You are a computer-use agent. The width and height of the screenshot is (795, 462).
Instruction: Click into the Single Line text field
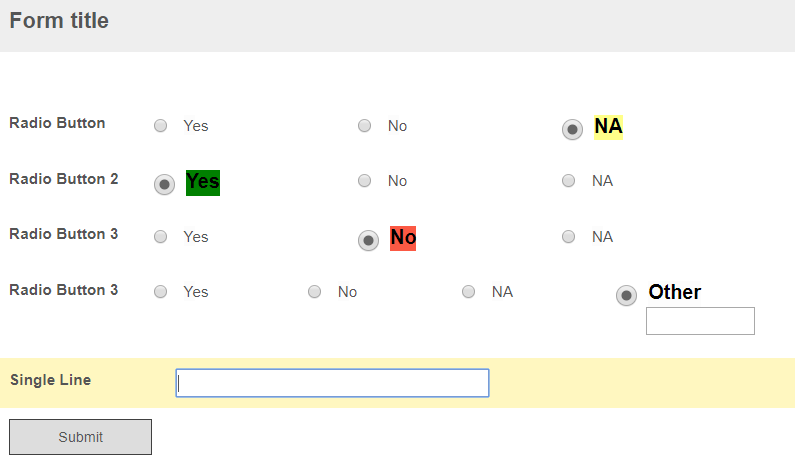click(x=332, y=383)
